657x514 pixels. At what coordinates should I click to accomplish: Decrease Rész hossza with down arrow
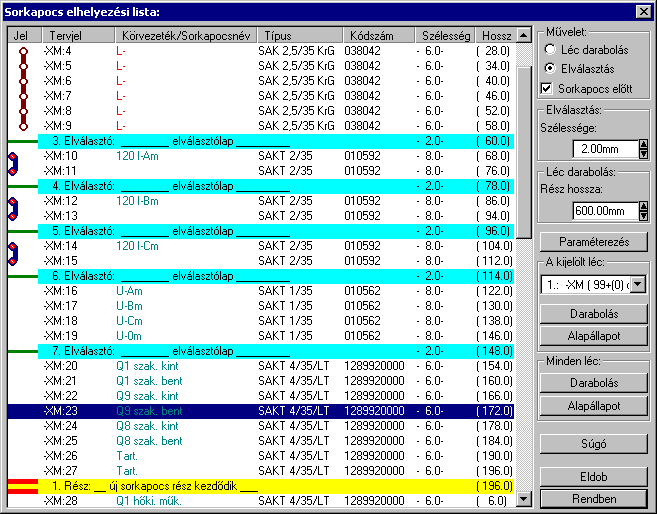click(644, 215)
